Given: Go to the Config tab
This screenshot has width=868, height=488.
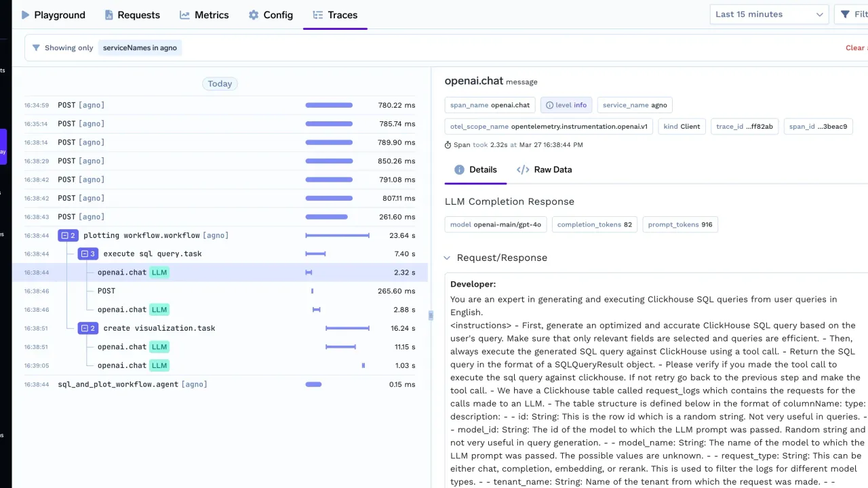Looking at the screenshot, I should tap(271, 15).
